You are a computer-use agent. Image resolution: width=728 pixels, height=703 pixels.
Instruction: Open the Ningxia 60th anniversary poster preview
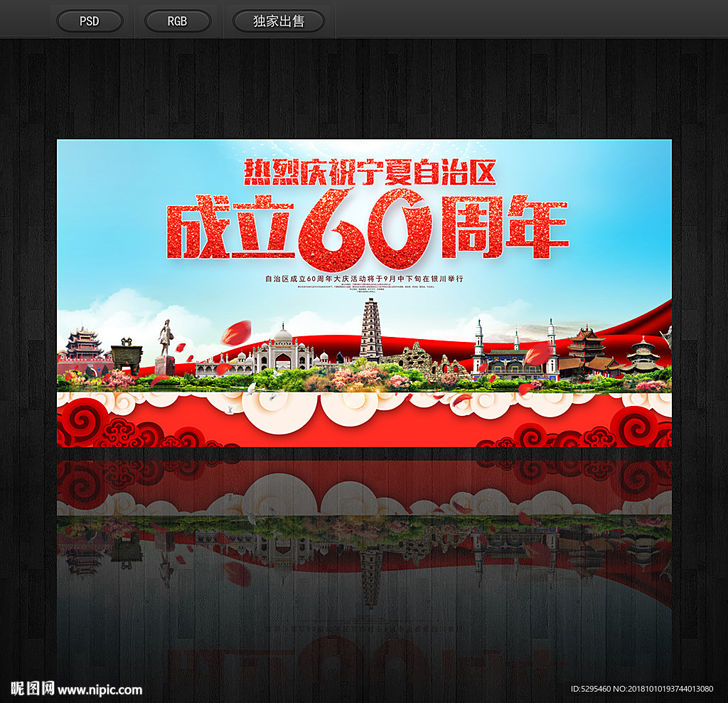pyautogui.click(x=364, y=293)
